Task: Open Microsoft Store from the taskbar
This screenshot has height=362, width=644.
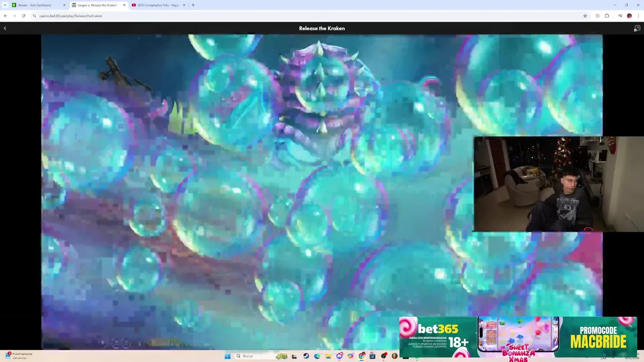Action: [372, 356]
